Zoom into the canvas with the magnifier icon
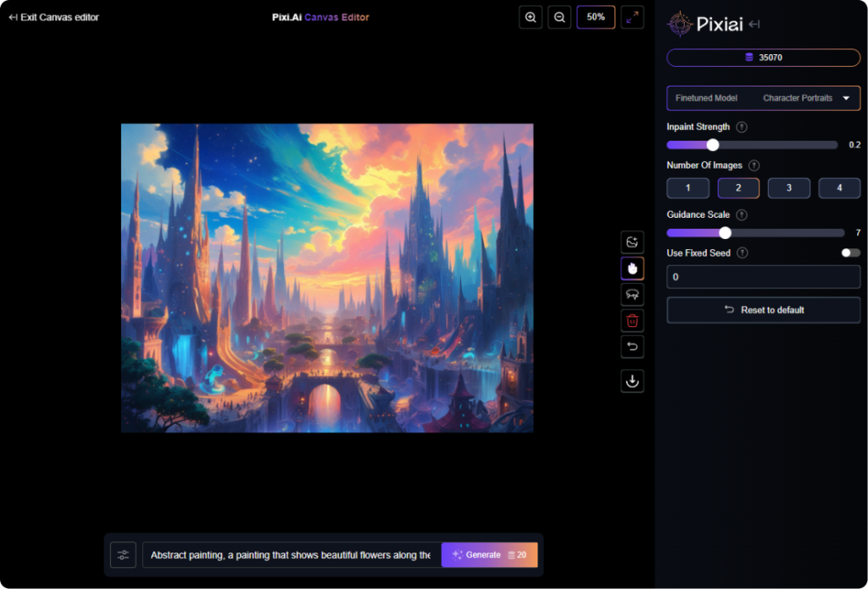The height and width of the screenshot is (589, 868). pos(530,17)
